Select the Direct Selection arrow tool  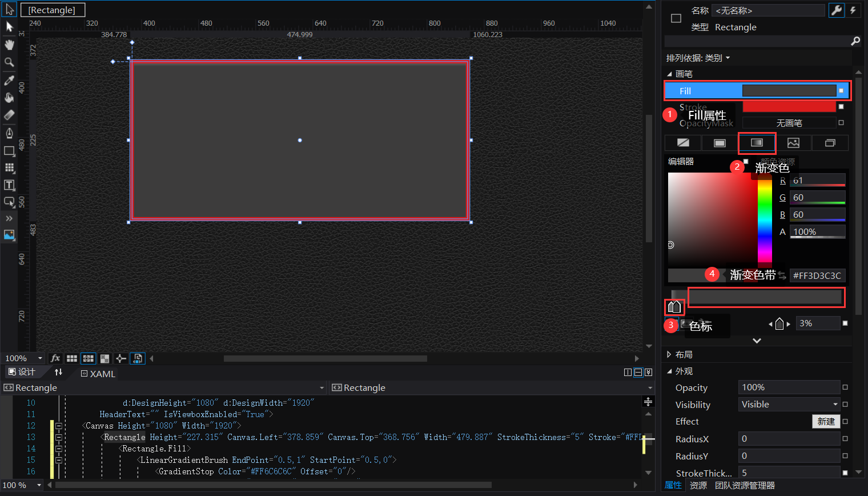coord(9,27)
